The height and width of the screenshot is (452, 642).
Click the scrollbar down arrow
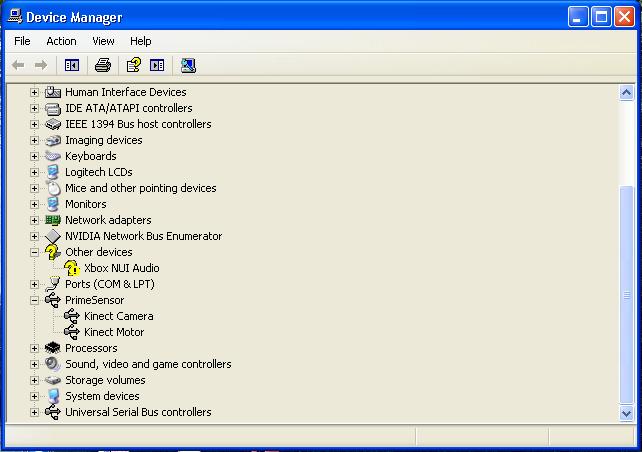626,413
